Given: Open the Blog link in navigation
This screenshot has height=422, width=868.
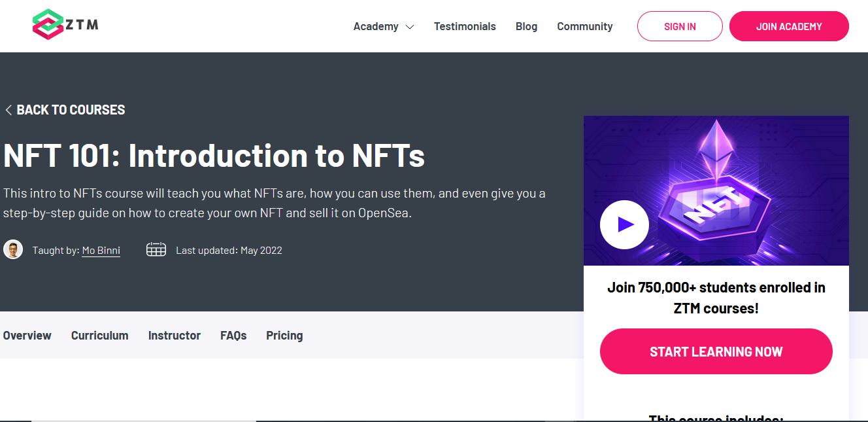Looking at the screenshot, I should [x=526, y=26].
